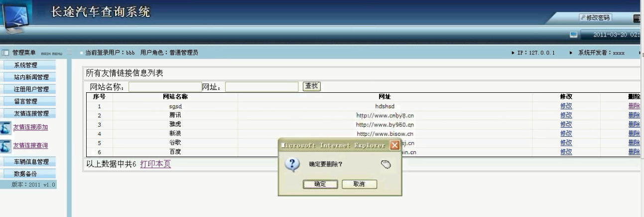Click 修改 link for 谷歌 row

point(566,143)
